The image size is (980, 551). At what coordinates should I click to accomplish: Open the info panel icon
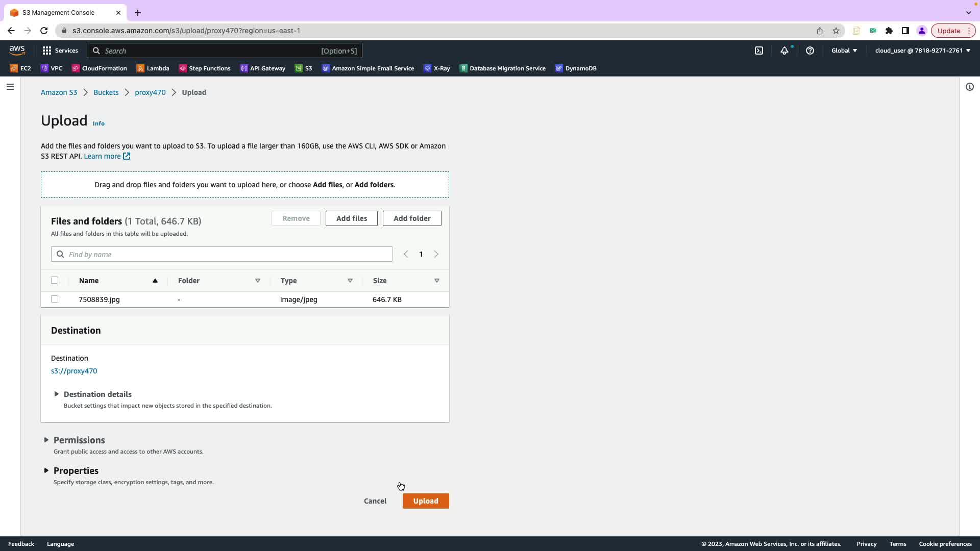tap(970, 87)
